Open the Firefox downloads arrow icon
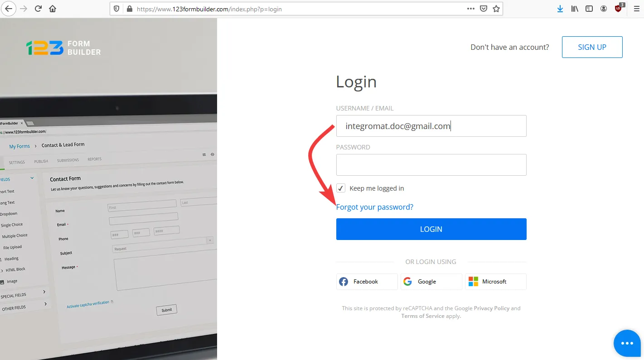This screenshot has width=644, height=360. point(560,9)
